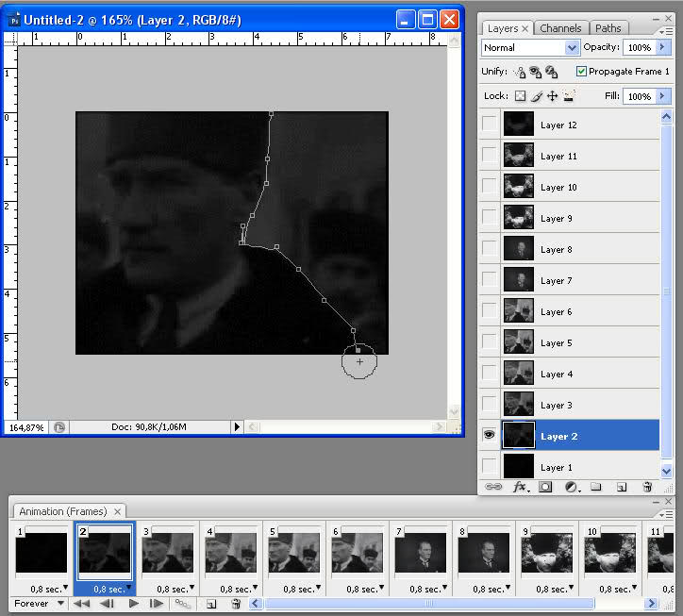Create a new layer group
The height and width of the screenshot is (616, 683).
596,487
